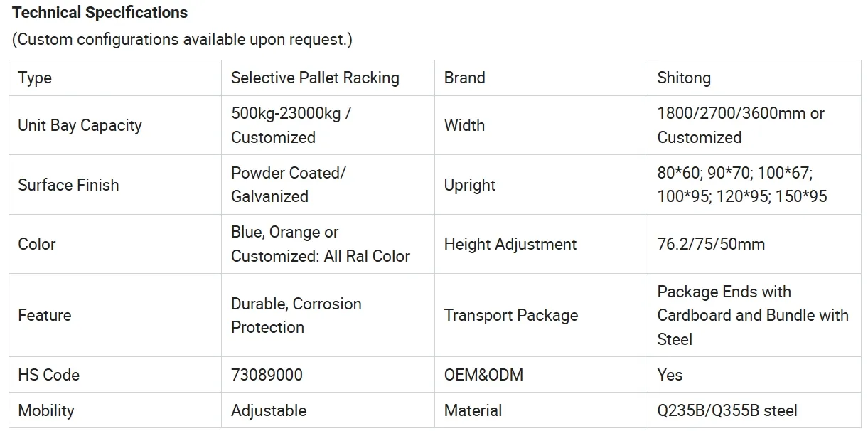Screen dimensions: 868x431
Task: Click the custom configurations note text
Action: [x=182, y=39]
